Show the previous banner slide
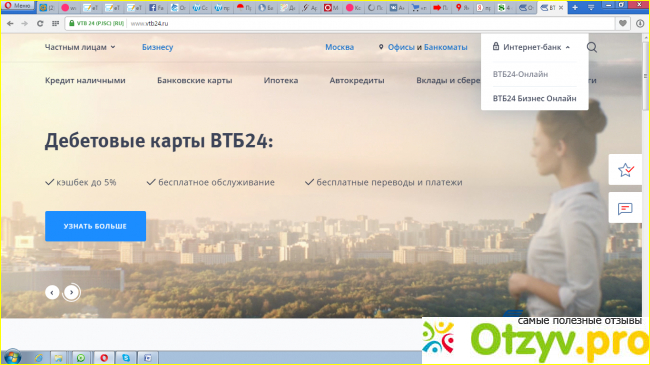This screenshot has width=650, height=365. point(52,292)
